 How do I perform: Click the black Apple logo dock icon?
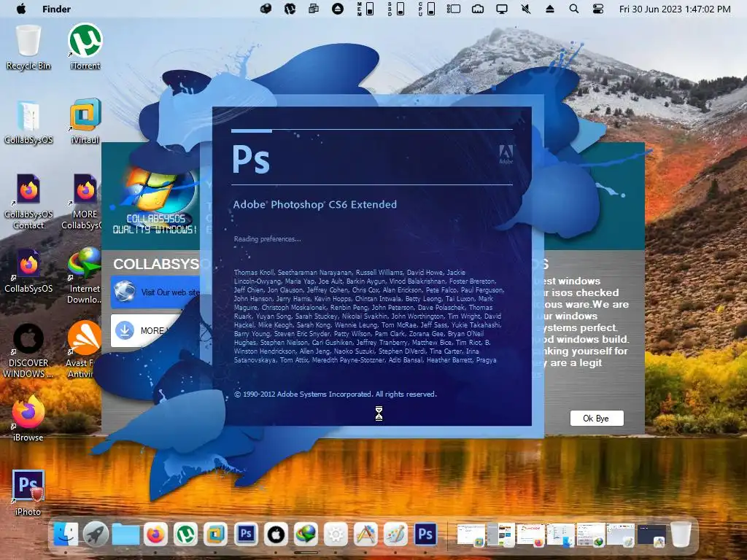click(x=276, y=534)
